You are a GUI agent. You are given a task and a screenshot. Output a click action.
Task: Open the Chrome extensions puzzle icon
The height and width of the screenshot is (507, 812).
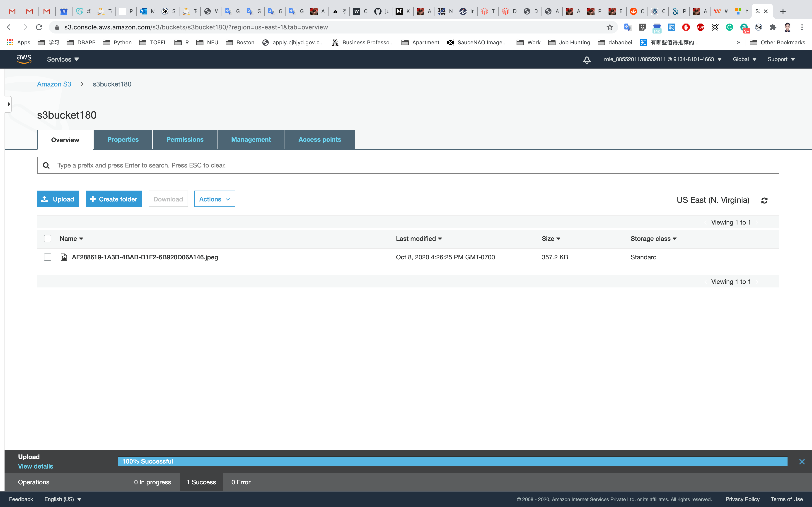(x=773, y=27)
